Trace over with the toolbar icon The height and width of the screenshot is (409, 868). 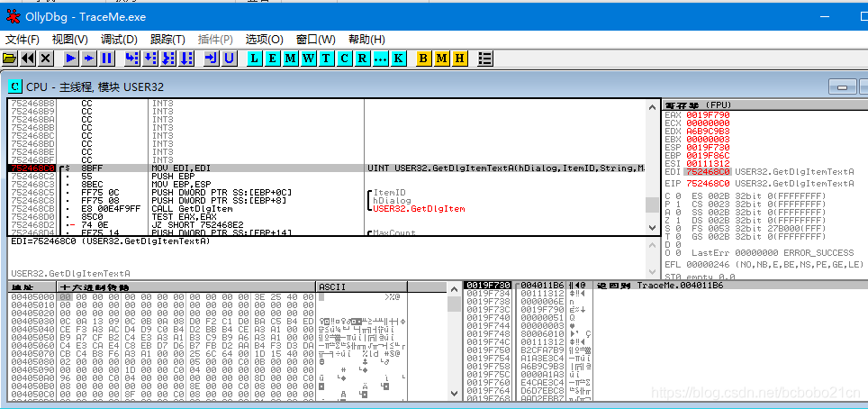tap(186, 59)
